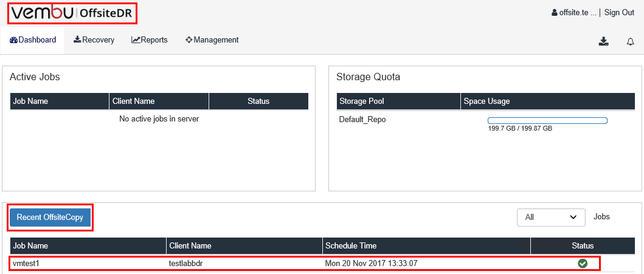The width and height of the screenshot is (644, 274).
Task: Click the vmtest1 job name
Action: [x=26, y=263]
